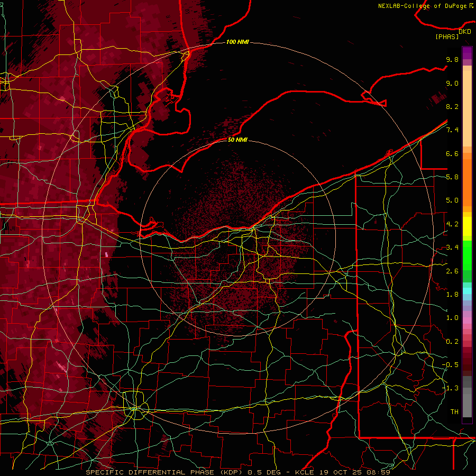The width and height of the screenshot is (476, 476).
Task: Click the 5.0 scale value
Action: (x=452, y=200)
